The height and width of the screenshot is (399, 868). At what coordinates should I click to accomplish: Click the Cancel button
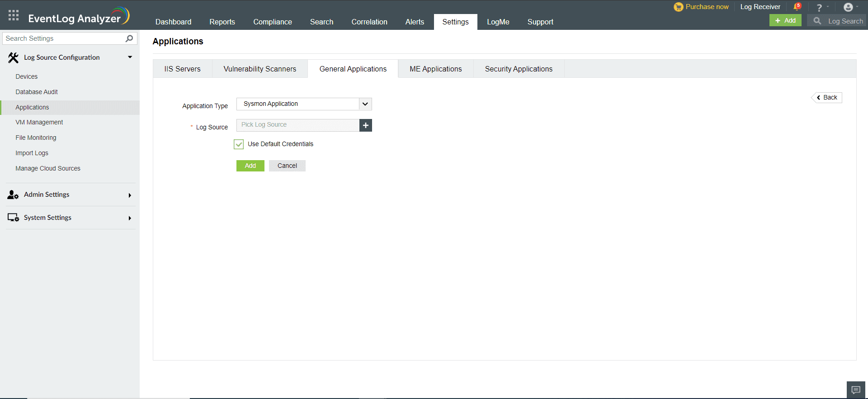(287, 166)
